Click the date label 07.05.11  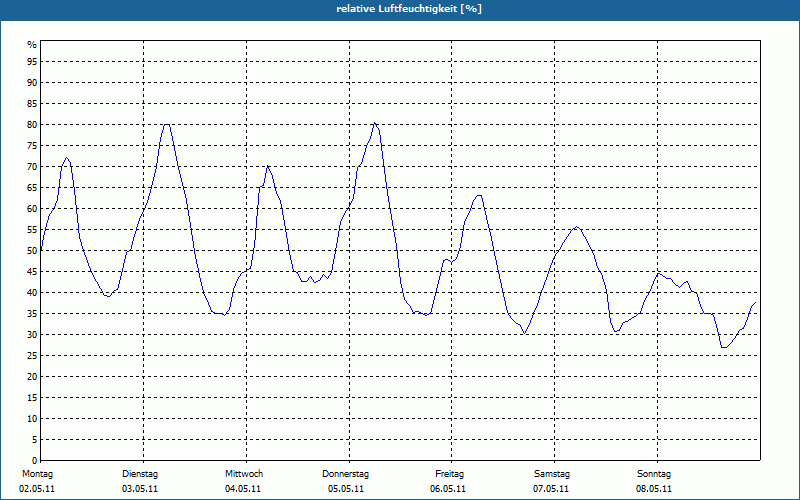[551, 489]
